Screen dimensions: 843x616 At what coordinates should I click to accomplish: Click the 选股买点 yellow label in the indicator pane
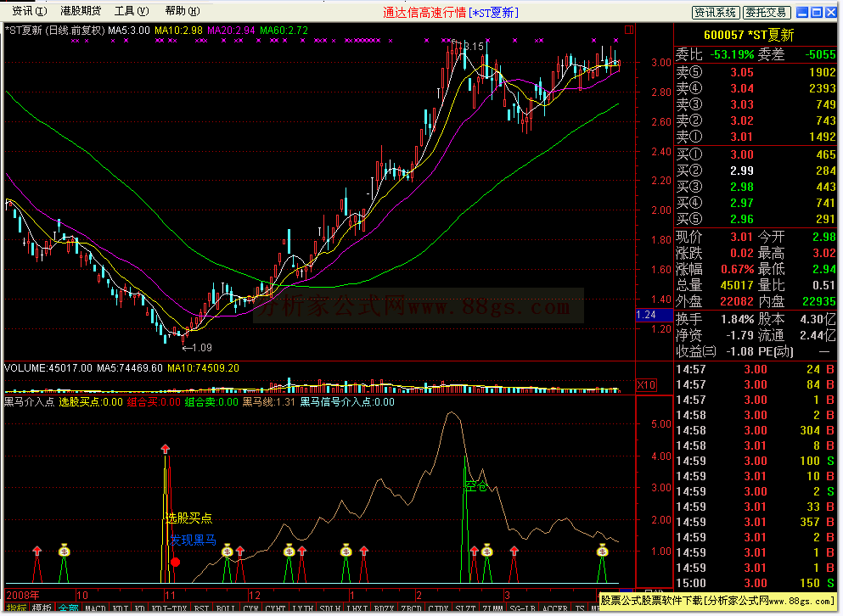tap(188, 518)
